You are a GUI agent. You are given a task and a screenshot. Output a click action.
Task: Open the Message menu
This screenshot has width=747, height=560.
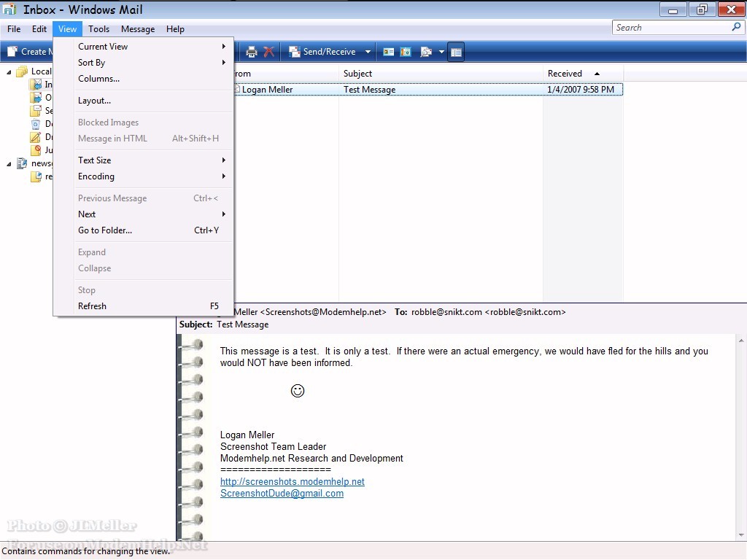pyautogui.click(x=138, y=29)
